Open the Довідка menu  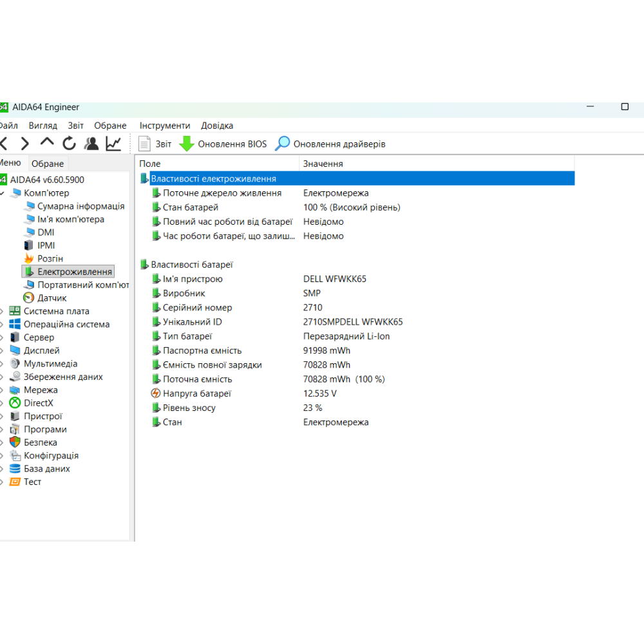(217, 126)
